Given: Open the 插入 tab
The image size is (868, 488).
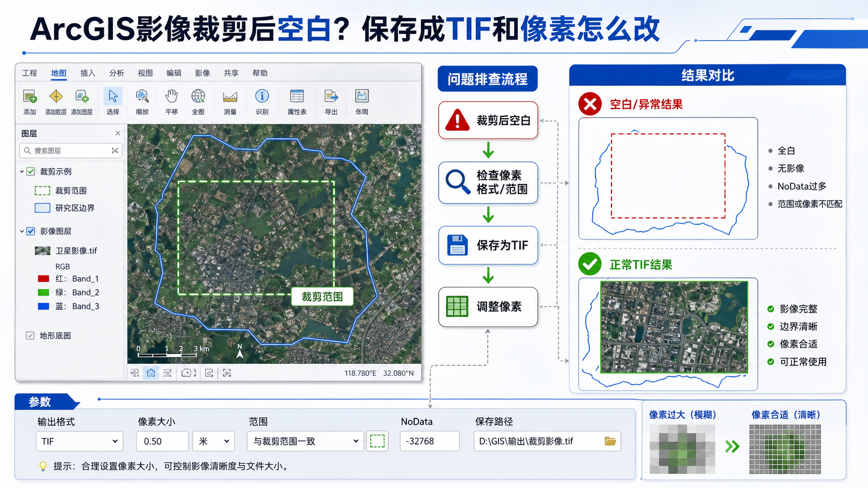Looking at the screenshot, I should (88, 73).
